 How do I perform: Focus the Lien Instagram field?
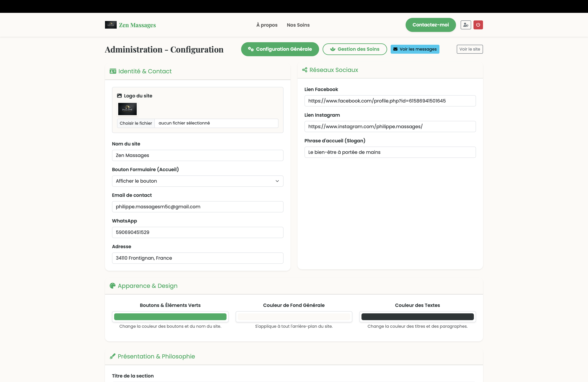click(390, 126)
